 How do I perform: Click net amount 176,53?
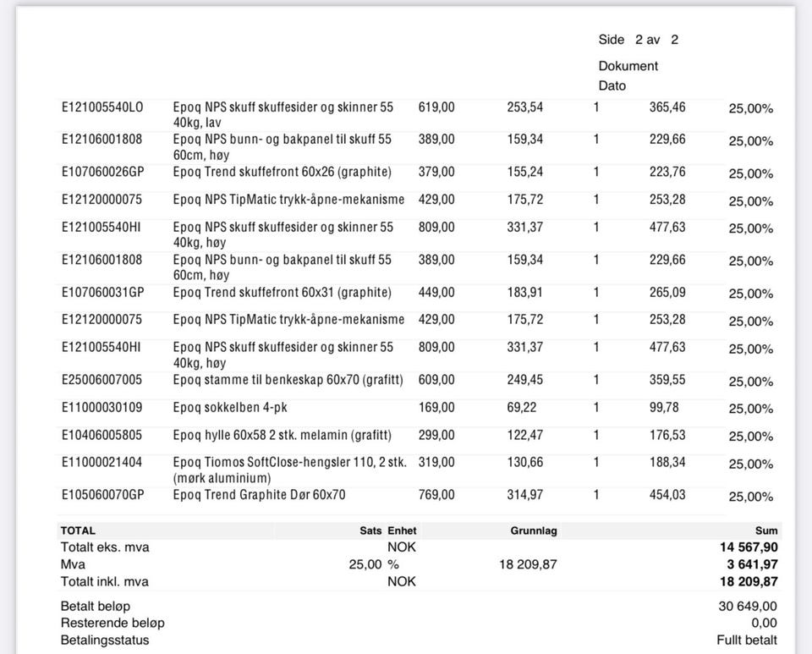[x=667, y=435]
